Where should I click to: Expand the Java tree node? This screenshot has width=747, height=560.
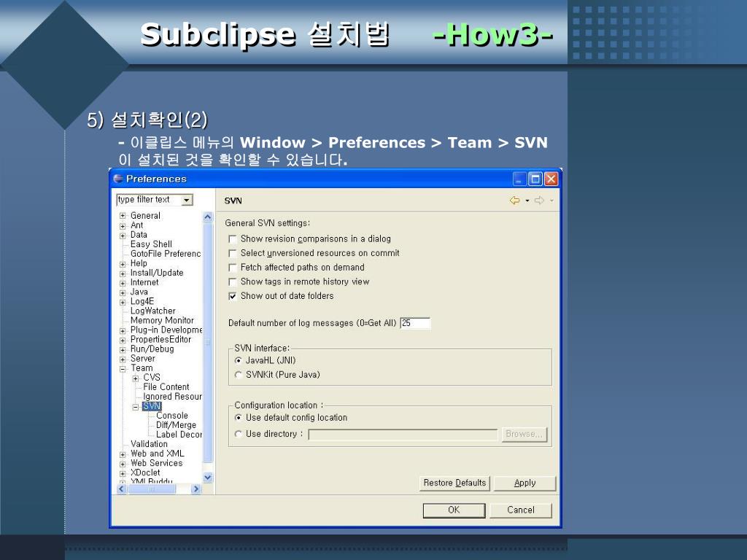(x=123, y=292)
